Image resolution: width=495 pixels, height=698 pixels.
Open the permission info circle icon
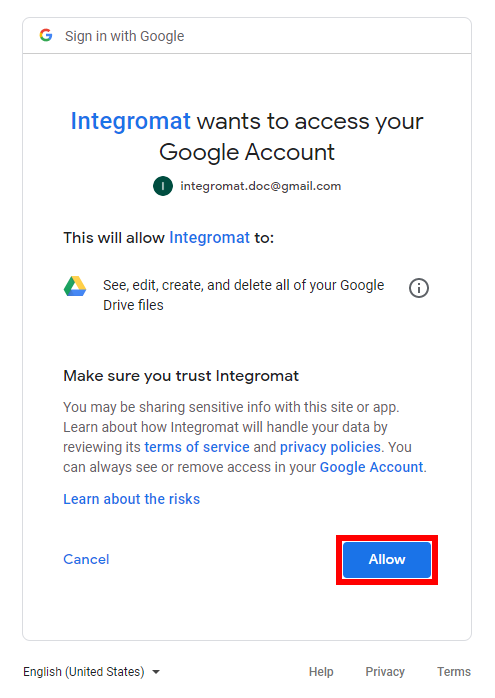click(418, 288)
